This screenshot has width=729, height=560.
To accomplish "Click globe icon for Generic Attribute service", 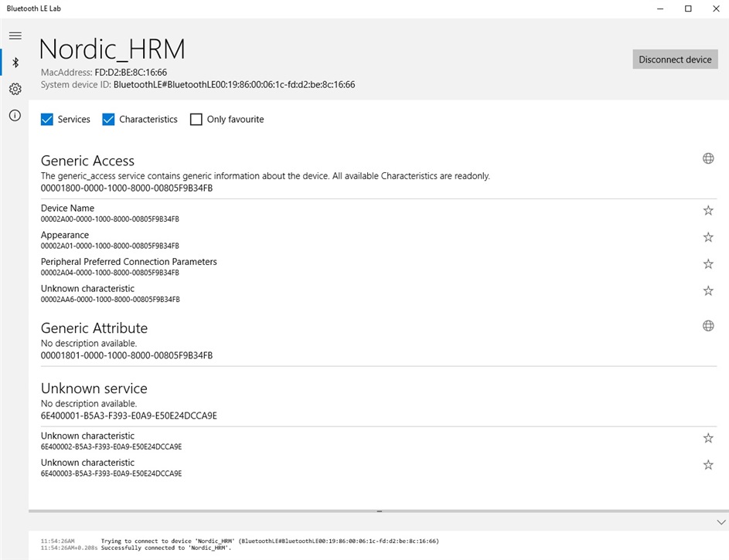I will [708, 325].
